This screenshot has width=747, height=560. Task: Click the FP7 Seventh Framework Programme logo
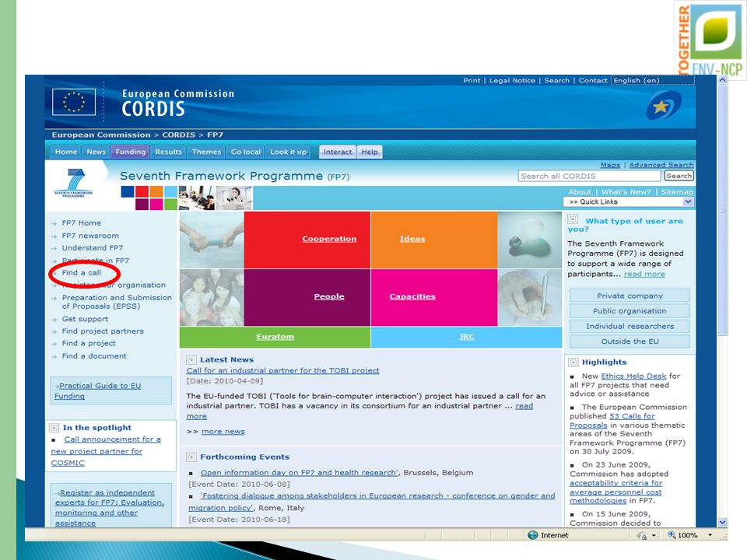coord(74,182)
